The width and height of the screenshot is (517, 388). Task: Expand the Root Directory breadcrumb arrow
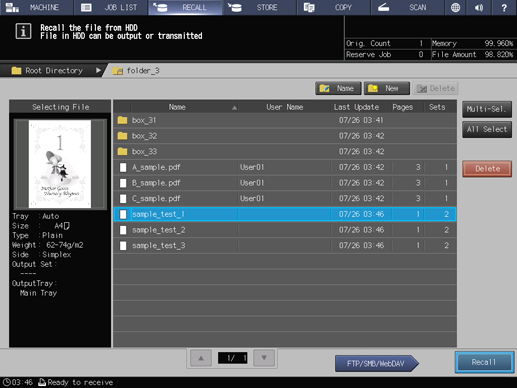click(x=98, y=70)
